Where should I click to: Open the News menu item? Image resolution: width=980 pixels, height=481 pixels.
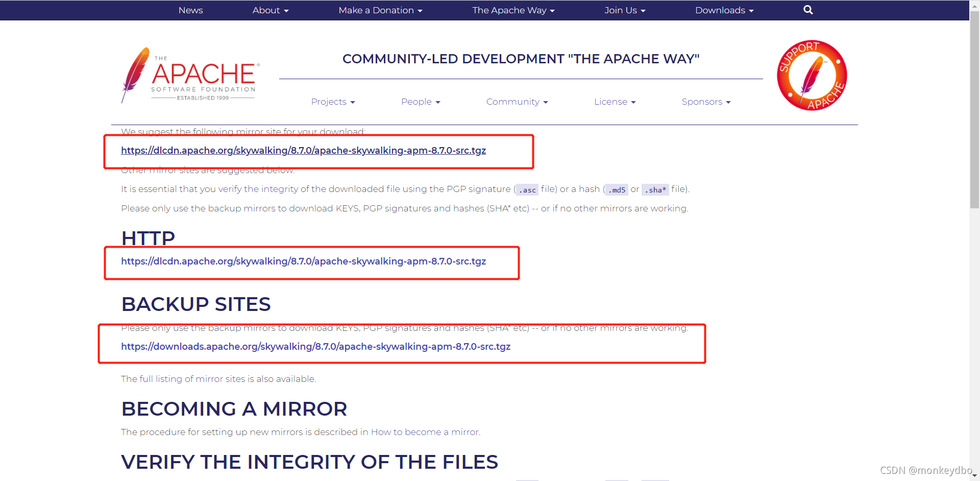click(x=190, y=10)
